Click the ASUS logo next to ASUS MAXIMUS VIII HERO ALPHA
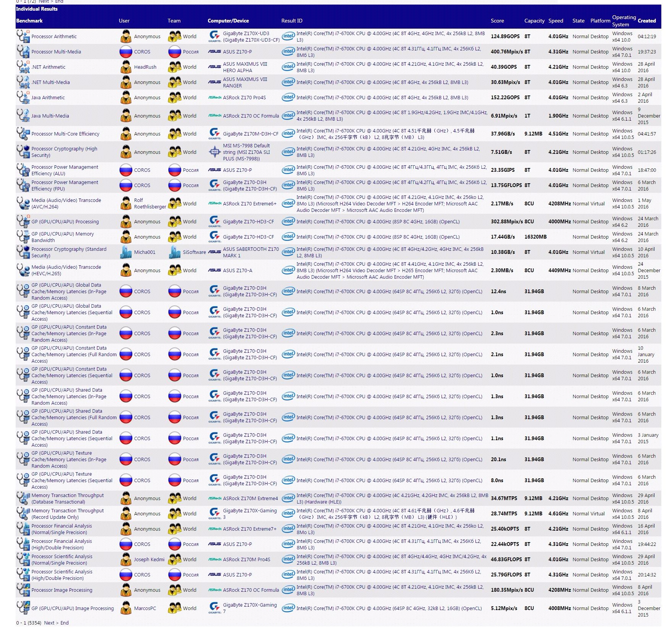The width and height of the screenshot is (672, 628). point(214,67)
